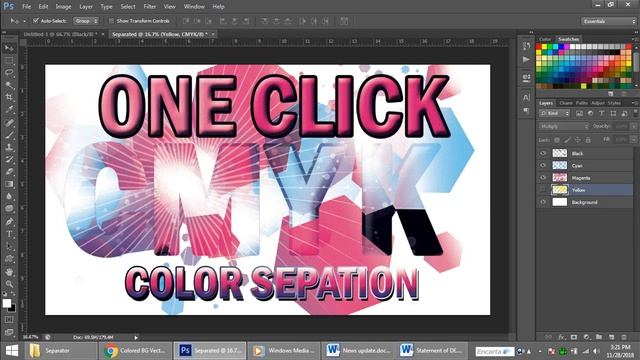Select the Lasso tool
Screen dimensions: 640x360
pos(9,73)
